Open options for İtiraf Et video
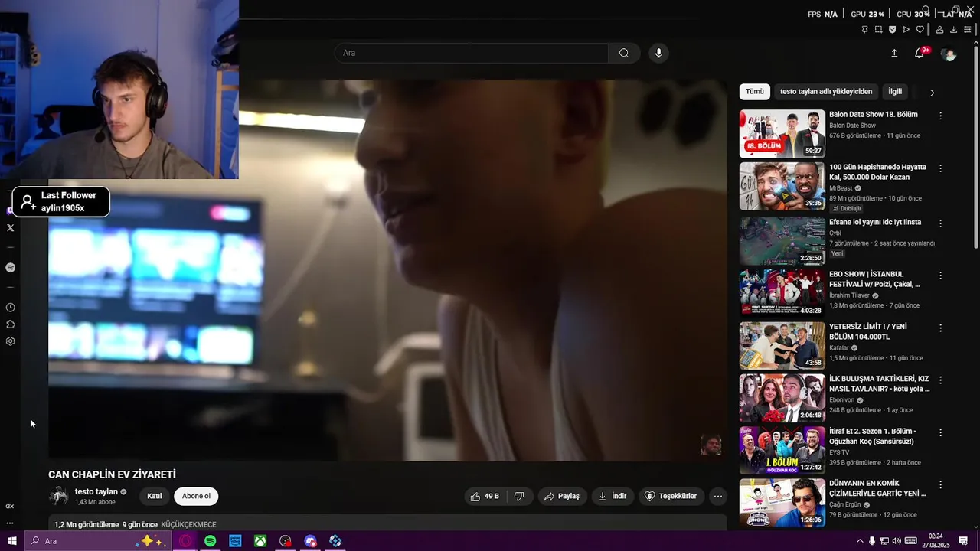This screenshot has width=980, height=551. (940, 432)
